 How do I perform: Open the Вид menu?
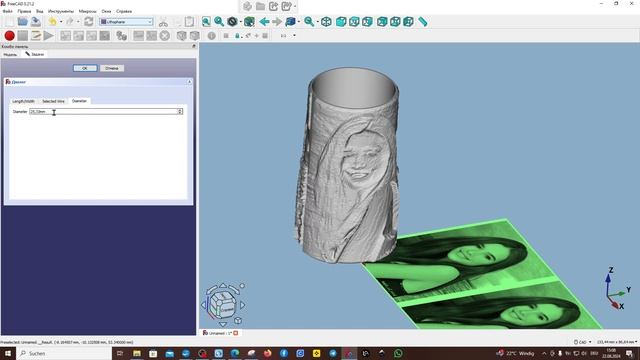pos(40,11)
